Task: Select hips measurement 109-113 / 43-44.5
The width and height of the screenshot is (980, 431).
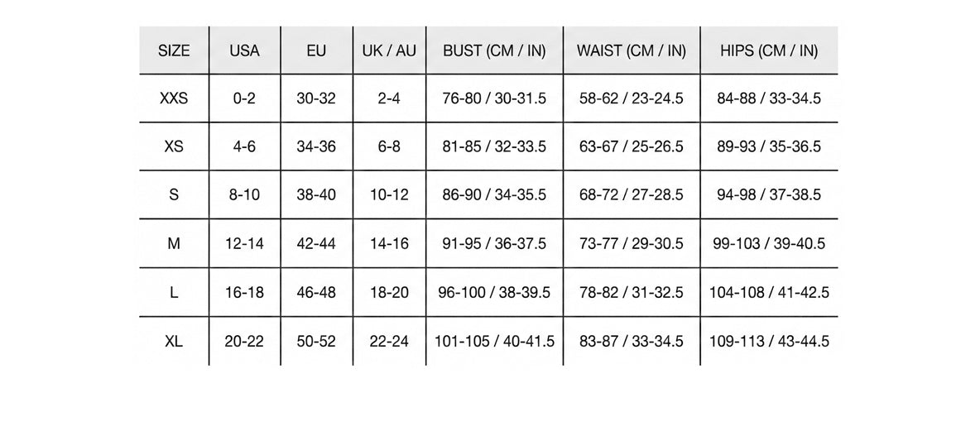Action: [769, 341]
